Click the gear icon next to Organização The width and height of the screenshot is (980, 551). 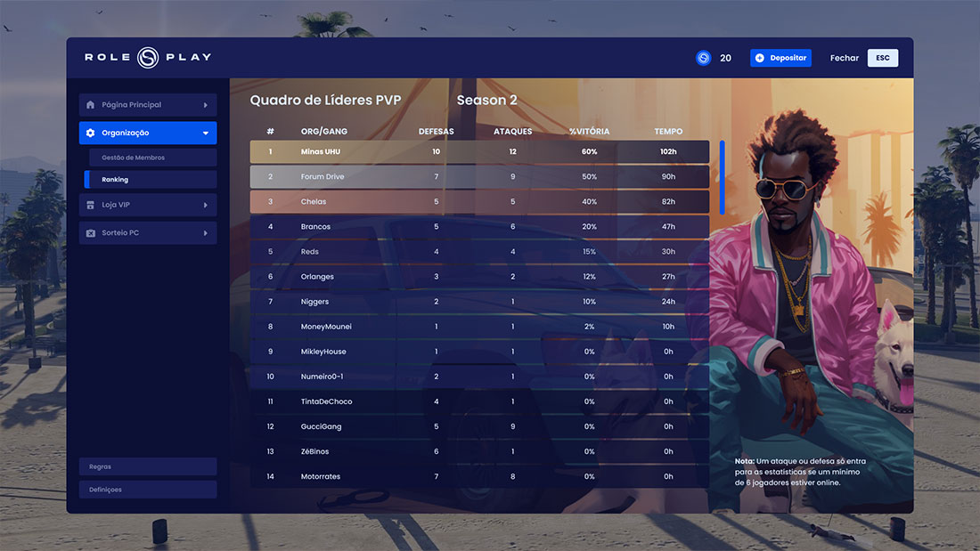point(90,134)
